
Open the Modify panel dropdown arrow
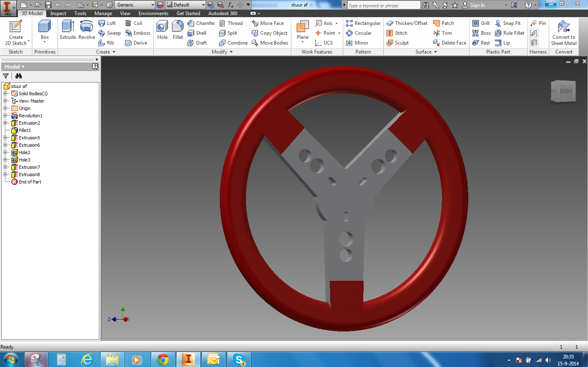point(231,52)
